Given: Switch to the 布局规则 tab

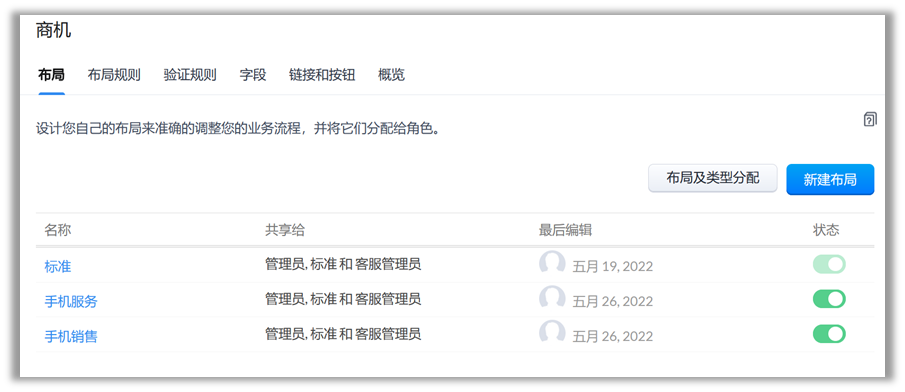Looking at the screenshot, I should [114, 75].
